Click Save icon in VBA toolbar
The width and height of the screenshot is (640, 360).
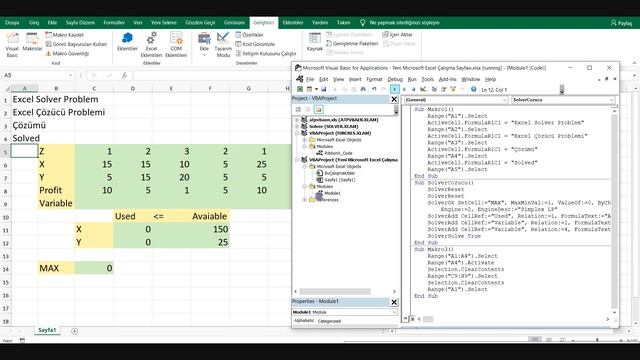pos(324,89)
